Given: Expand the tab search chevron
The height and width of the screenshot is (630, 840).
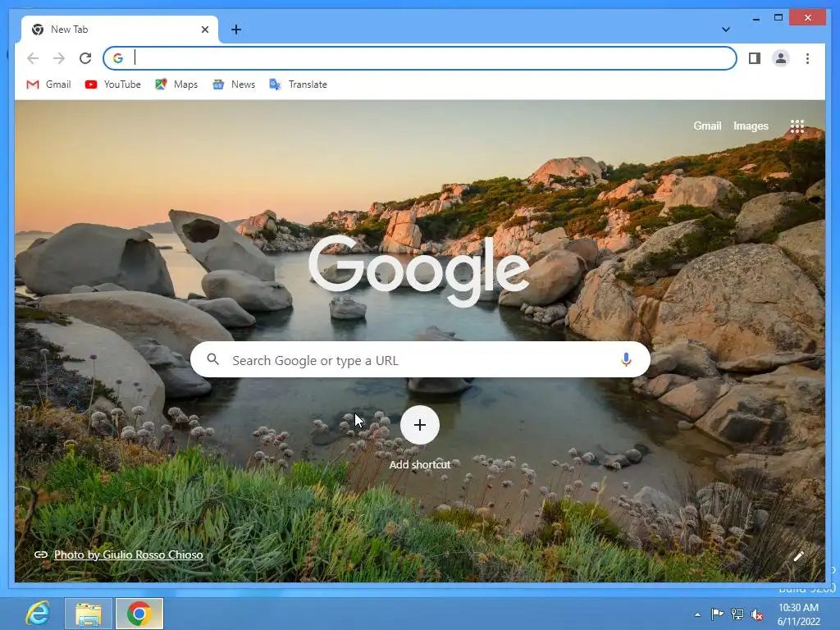Looking at the screenshot, I should [726, 30].
